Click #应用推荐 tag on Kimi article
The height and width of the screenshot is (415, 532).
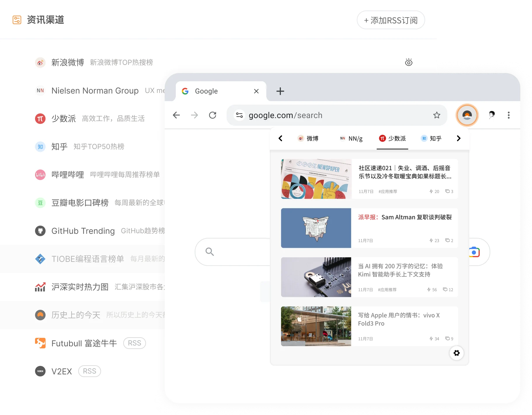coord(387,290)
